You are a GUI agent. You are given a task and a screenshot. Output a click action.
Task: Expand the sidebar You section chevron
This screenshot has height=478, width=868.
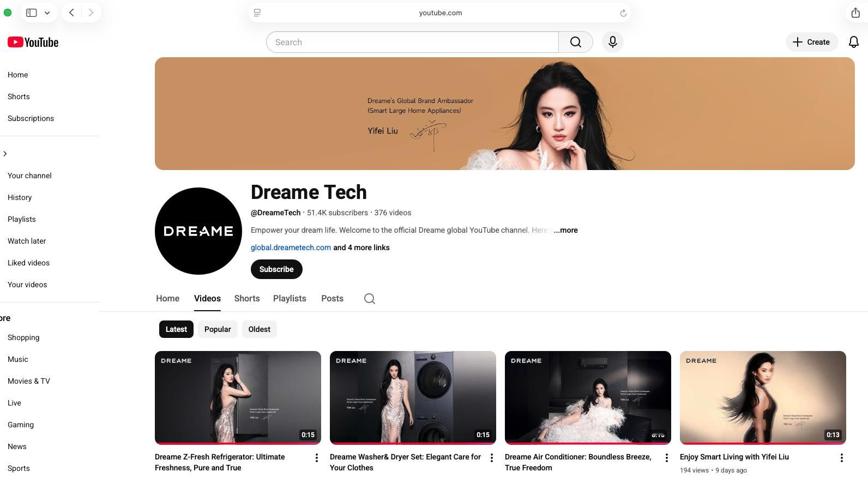point(5,154)
